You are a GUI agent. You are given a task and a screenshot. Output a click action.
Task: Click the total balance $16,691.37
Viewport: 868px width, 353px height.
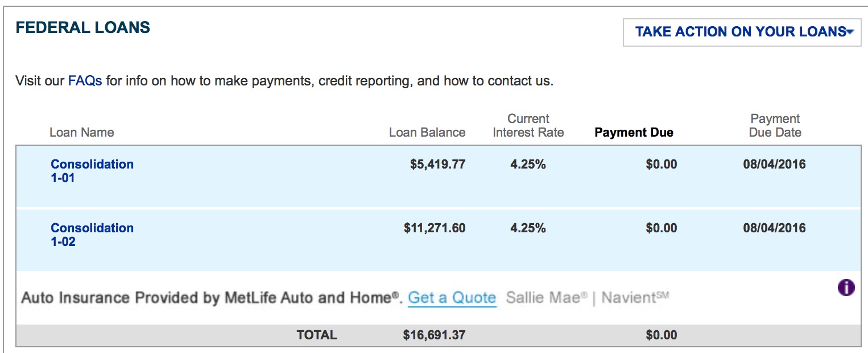tap(434, 335)
